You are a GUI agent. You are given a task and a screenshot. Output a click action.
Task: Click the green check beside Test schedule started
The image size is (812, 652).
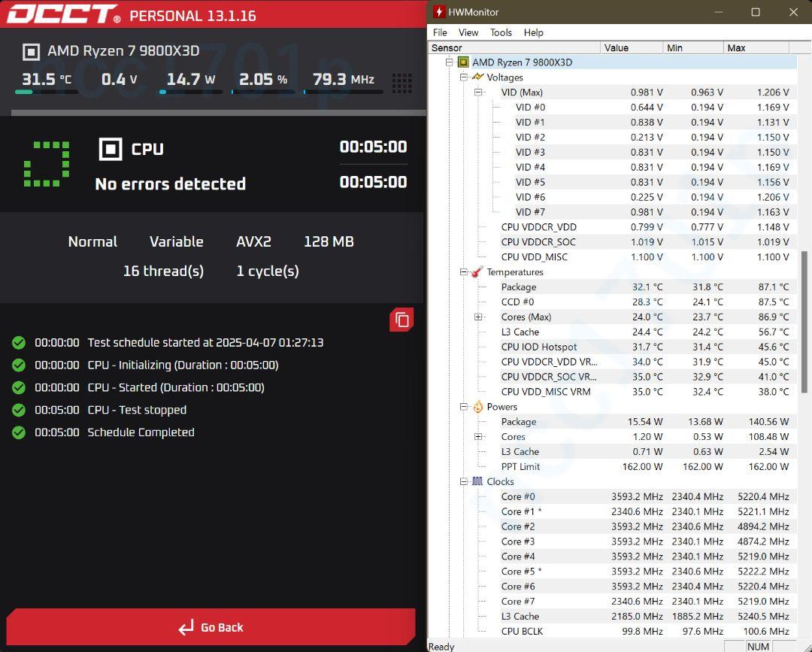(x=19, y=343)
